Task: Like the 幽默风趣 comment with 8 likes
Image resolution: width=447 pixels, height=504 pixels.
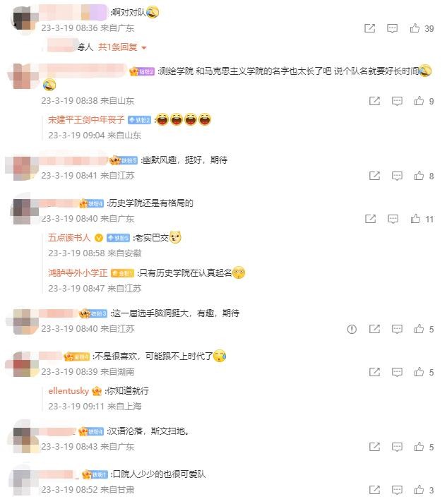Action: point(419,176)
